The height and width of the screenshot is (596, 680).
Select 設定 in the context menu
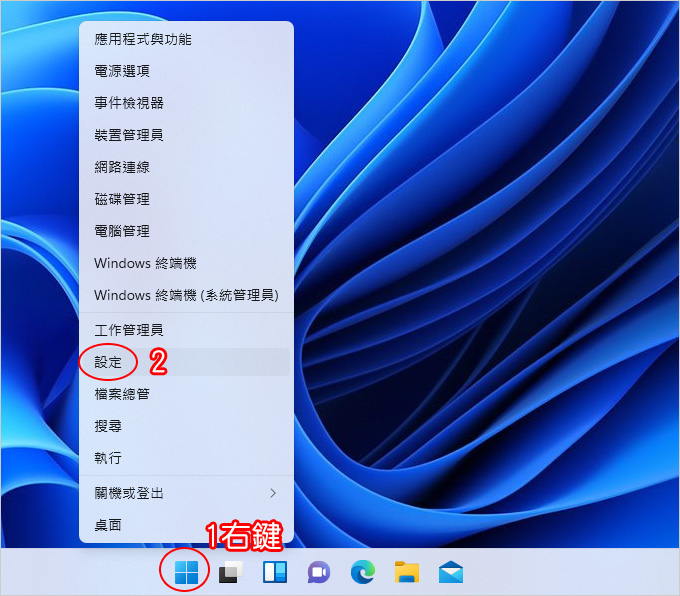pos(186,362)
